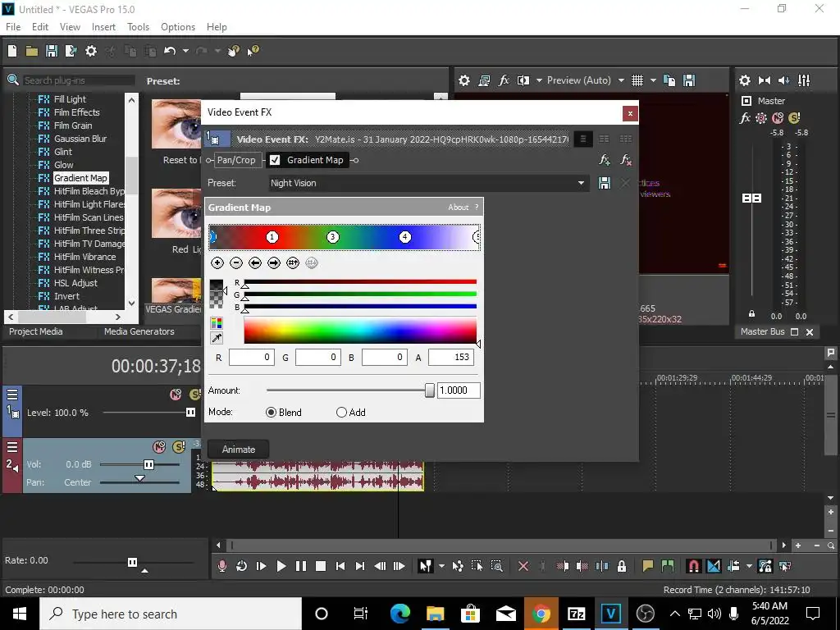Solo the audio track 2
840x630 pixels.
click(178, 446)
